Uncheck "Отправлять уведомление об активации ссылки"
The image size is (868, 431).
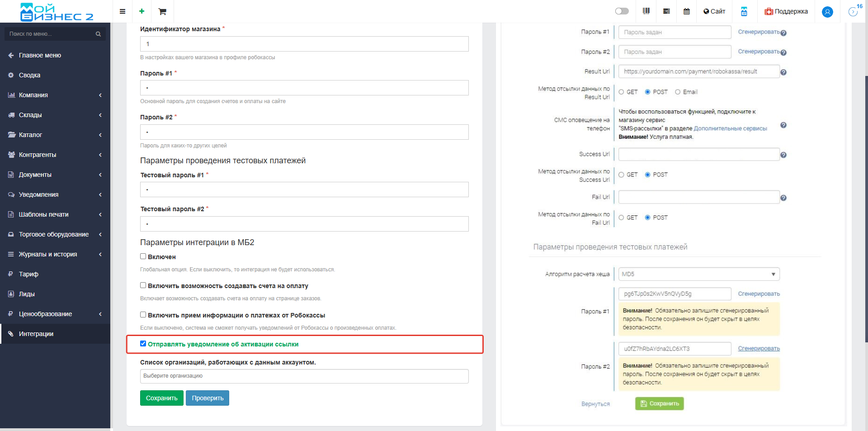point(143,344)
